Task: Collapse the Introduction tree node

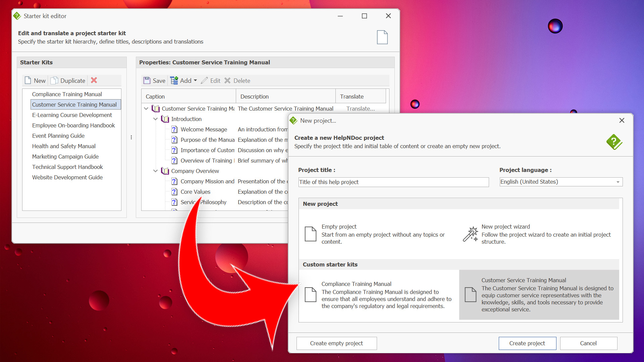Action: click(x=155, y=119)
